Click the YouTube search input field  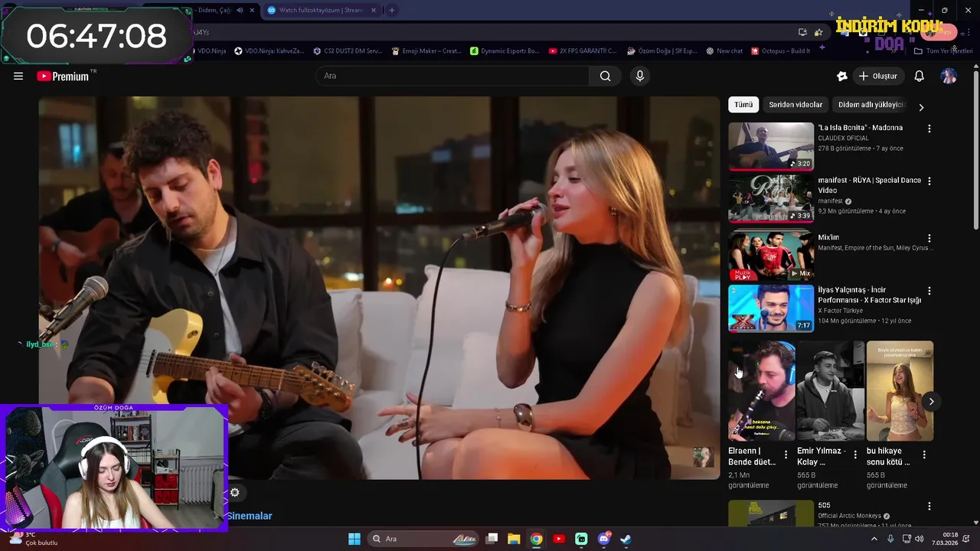click(452, 76)
